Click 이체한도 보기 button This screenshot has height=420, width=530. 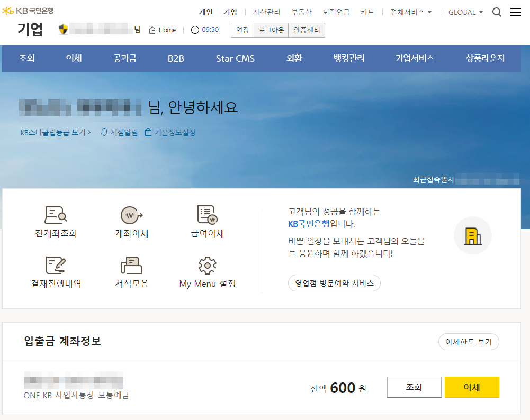pos(469,342)
